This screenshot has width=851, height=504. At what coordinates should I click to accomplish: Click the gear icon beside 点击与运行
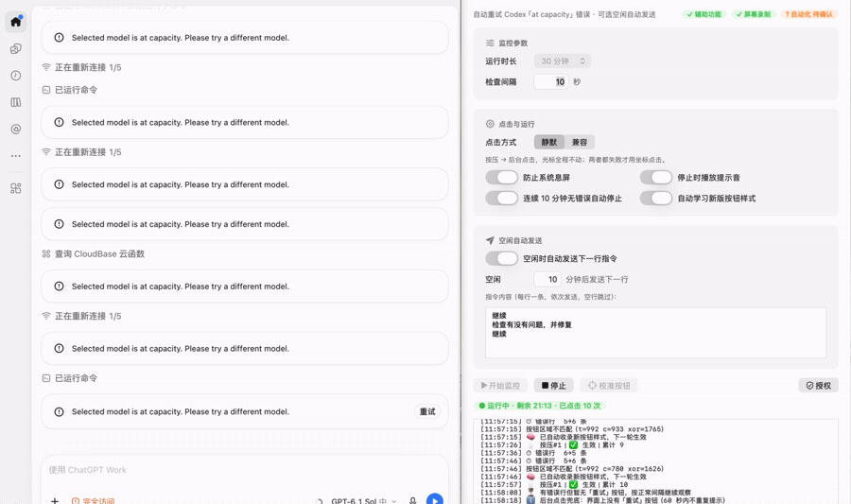click(x=490, y=124)
